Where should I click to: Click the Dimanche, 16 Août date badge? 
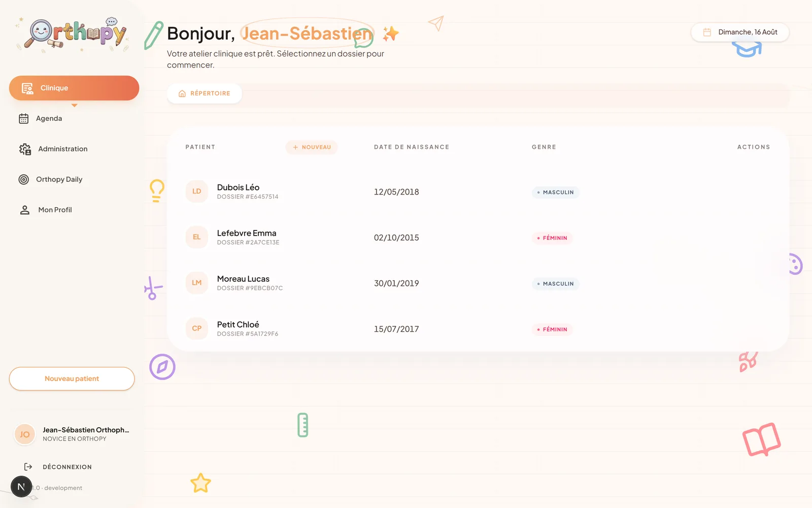point(740,32)
